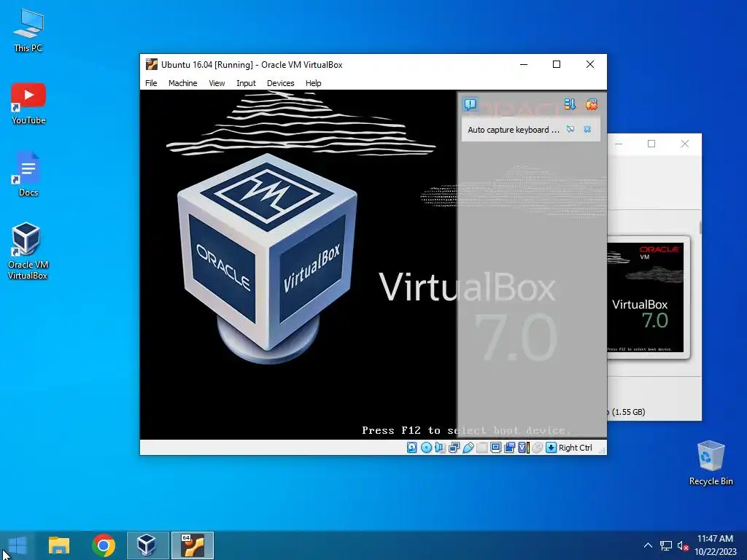Image resolution: width=747 pixels, height=560 pixels.
Task: Open the taskbar clock showing 11:47 AM
Action: click(715, 545)
